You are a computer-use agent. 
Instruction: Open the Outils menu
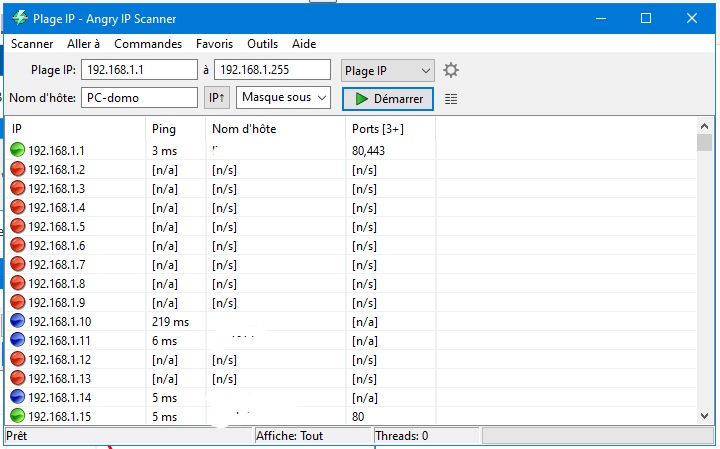point(262,44)
